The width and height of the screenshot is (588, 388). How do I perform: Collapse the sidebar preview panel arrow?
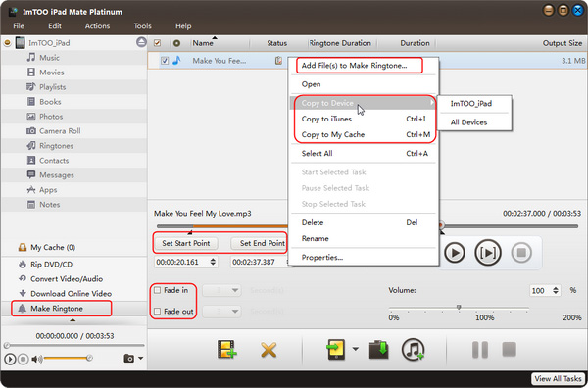tap(73, 319)
